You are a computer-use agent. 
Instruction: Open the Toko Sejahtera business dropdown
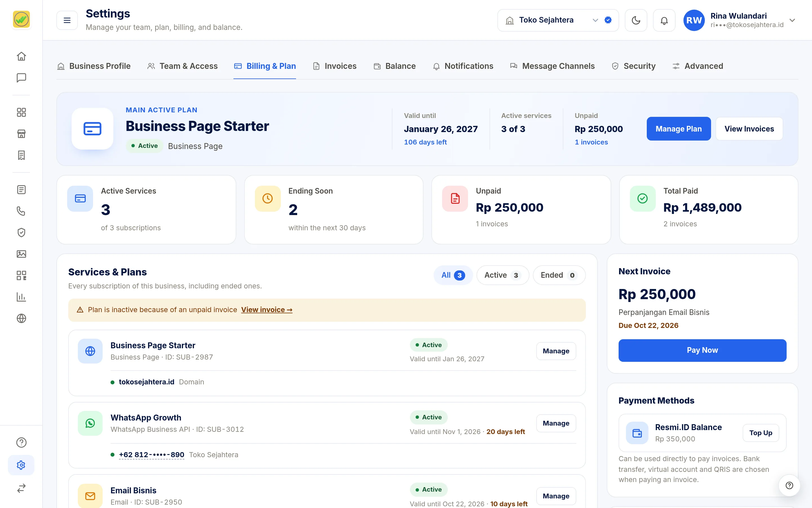(x=558, y=21)
